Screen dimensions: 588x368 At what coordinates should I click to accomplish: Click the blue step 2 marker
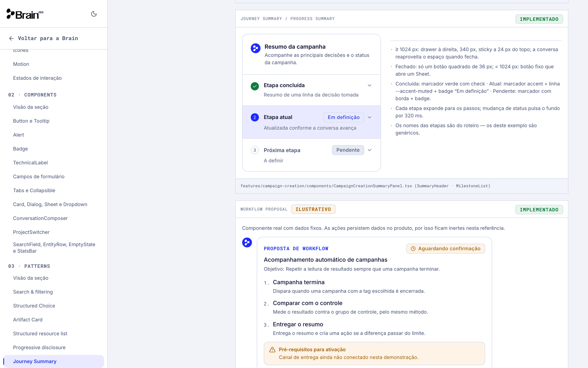(255, 117)
